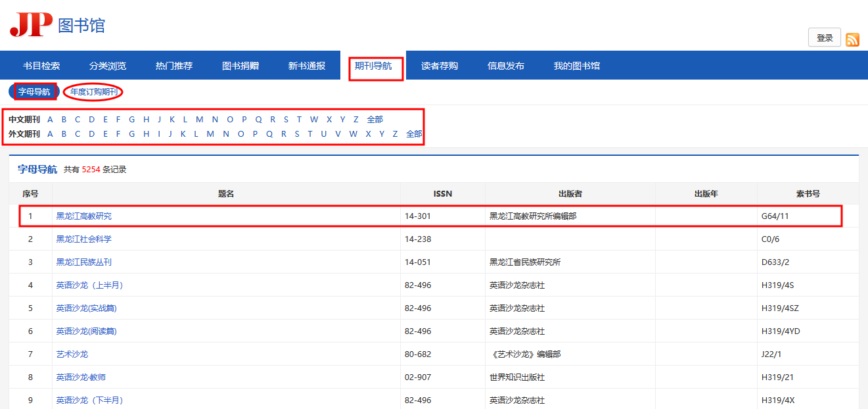Show 全部 中文期刊
This screenshot has height=409, width=868.
point(375,120)
